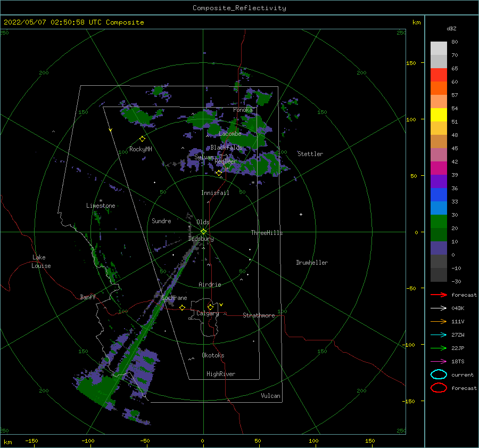
Task: Click the dark gray -10 dBZ swatch
Action: [x=439, y=274]
